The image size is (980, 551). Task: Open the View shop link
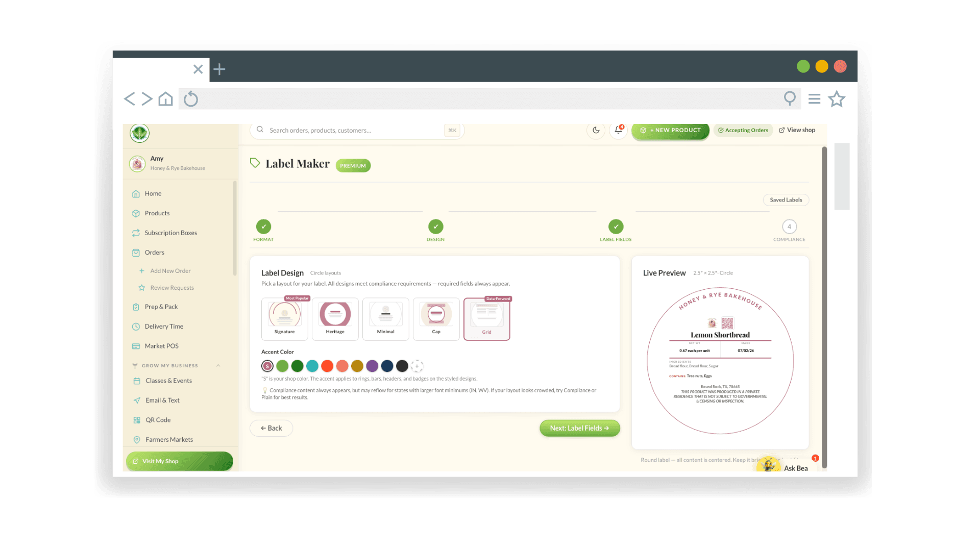pos(797,130)
